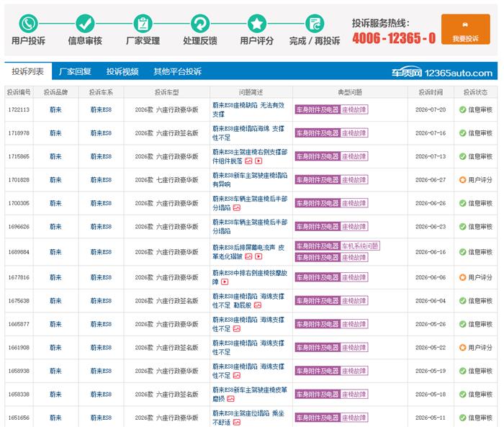Open complaint 蔚来ES8中排右侧座椅按摩故障
Image resolution: width=504 pixels, height=427 pixels.
click(x=250, y=277)
